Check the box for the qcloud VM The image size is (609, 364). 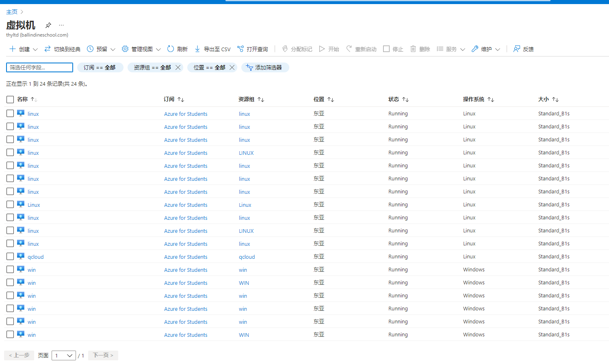10,256
